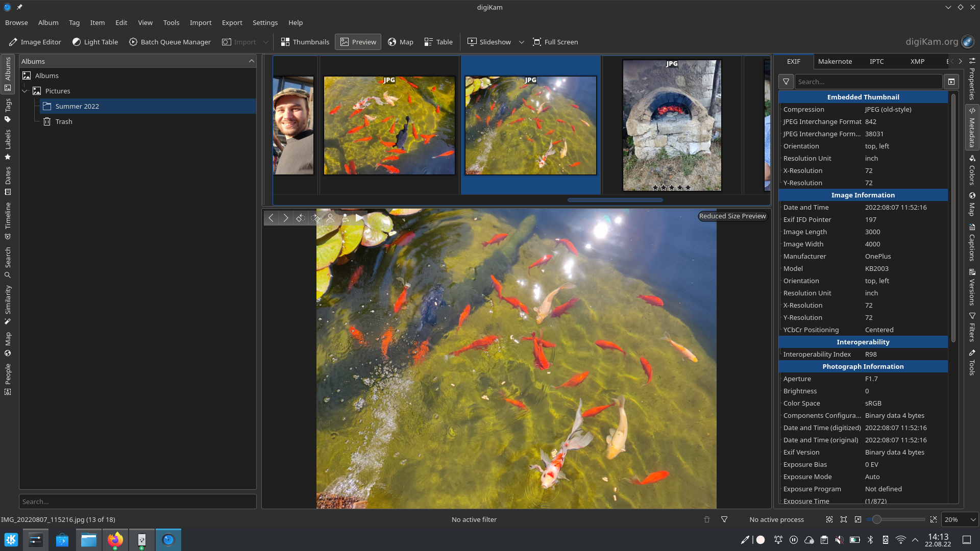Click the status bar trash icon

click(707, 519)
